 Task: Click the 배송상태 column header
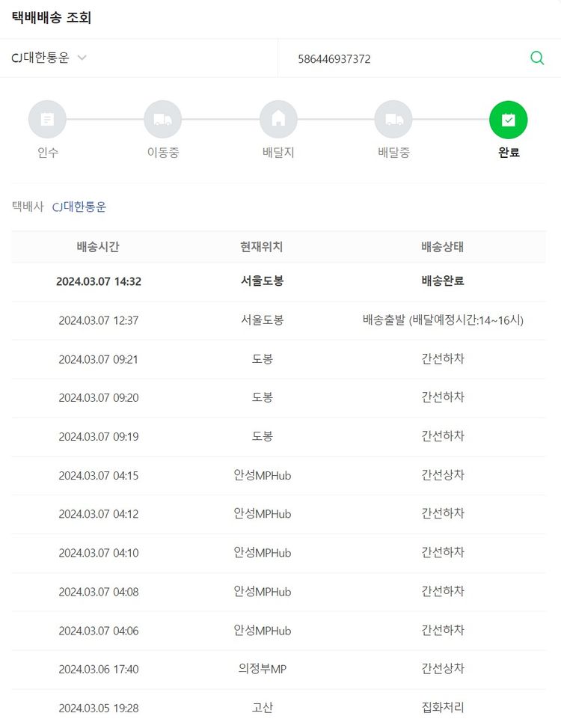[443, 247]
